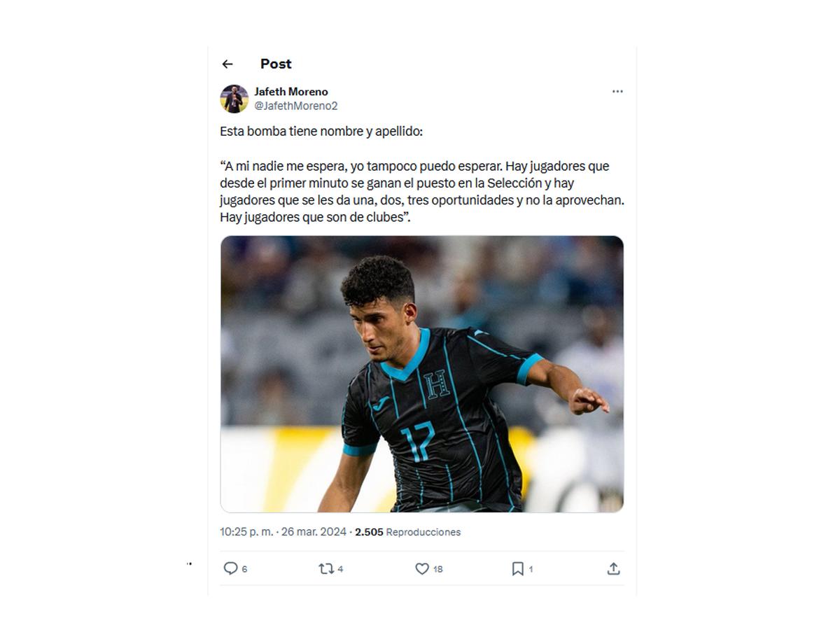This screenshot has width=840, height=630.
Task: Go back using the arrow icon
Action: point(227,64)
